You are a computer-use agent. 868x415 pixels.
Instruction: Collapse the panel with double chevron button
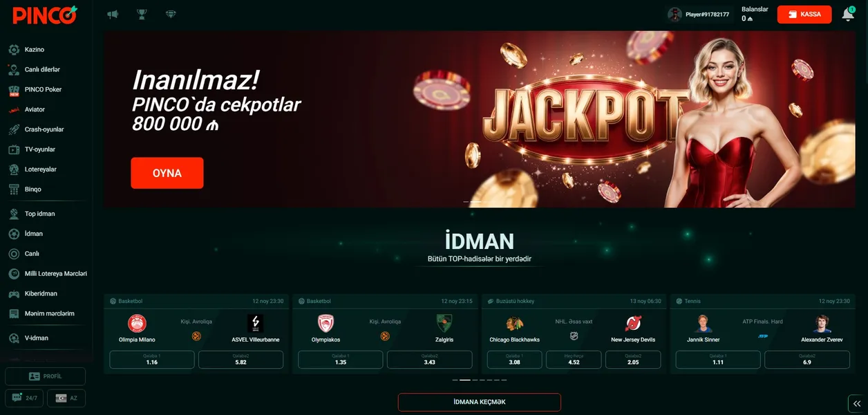[856, 404]
